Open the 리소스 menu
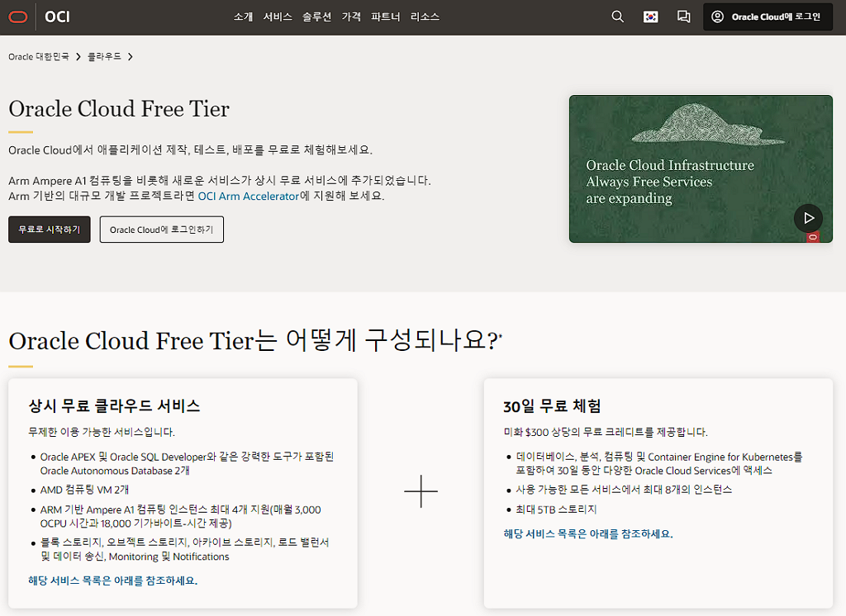 click(x=425, y=17)
